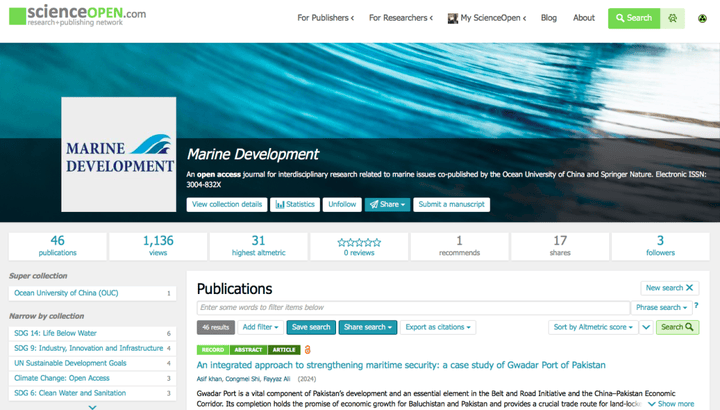Open the For Researchers menu
This screenshot has height=410, width=720.
coord(401,18)
